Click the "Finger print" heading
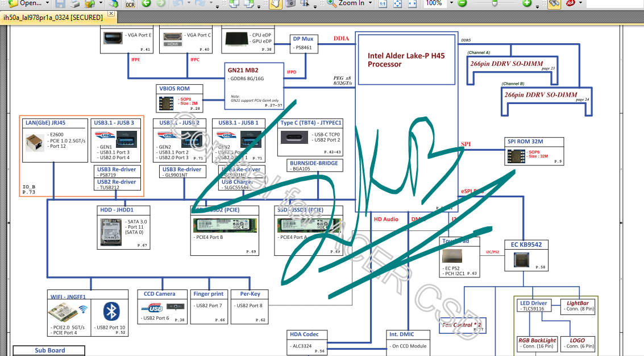This screenshot has width=644, height=356. click(208, 294)
